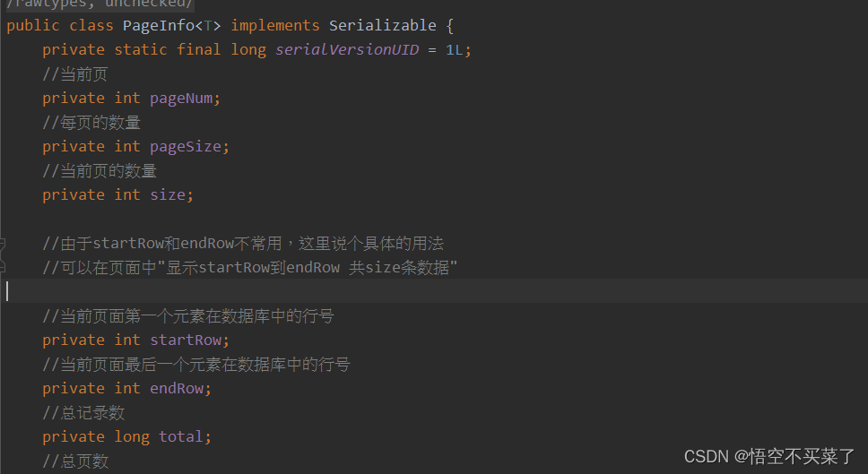The image size is (868, 474).
Task: Click the "implements" keyword
Action: pos(275,25)
